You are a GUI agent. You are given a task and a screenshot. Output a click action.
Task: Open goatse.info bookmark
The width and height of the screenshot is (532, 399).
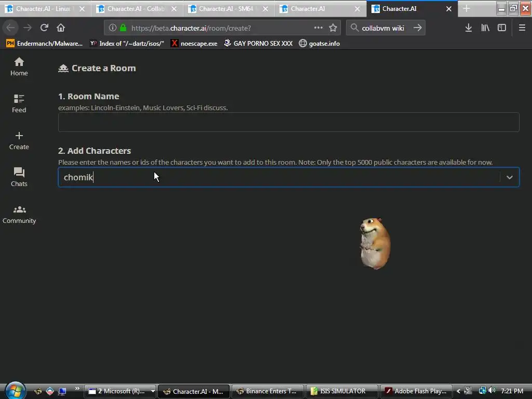click(x=320, y=44)
